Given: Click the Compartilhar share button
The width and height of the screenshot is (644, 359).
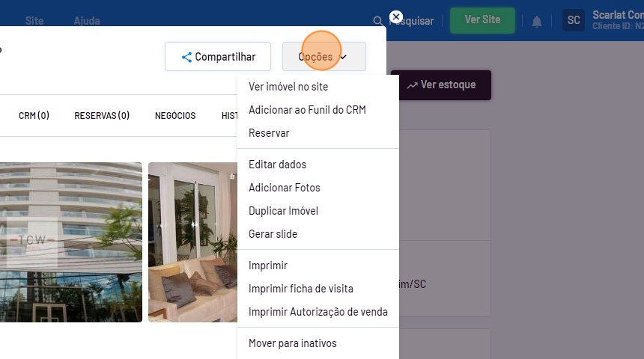Looking at the screenshot, I should (x=218, y=57).
